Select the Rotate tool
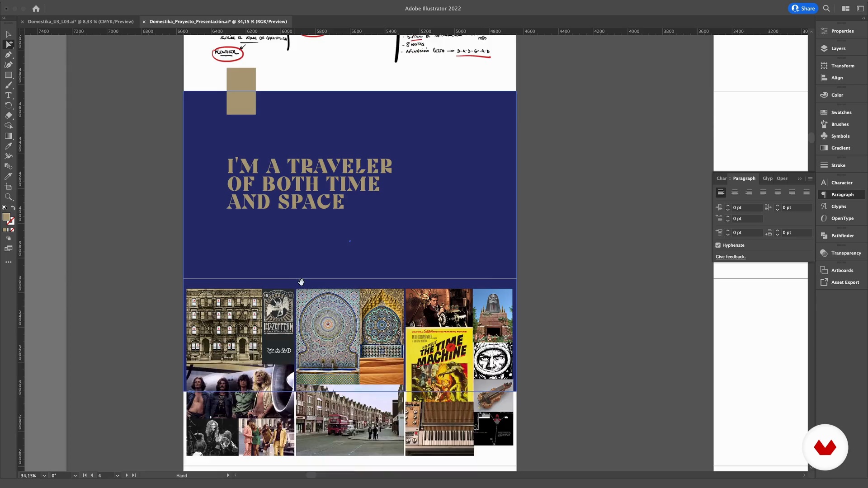This screenshot has height=488, width=868. tap(9, 105)
